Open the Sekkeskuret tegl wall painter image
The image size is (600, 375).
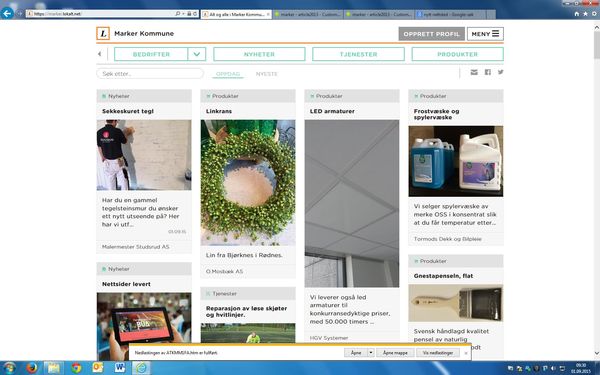coord(144,155)
